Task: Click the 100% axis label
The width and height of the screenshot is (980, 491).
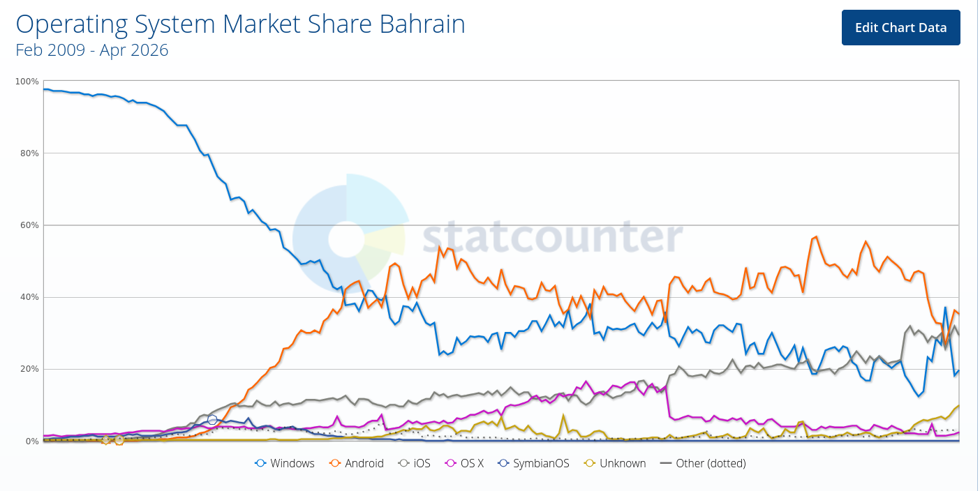Action: [27, 81]
